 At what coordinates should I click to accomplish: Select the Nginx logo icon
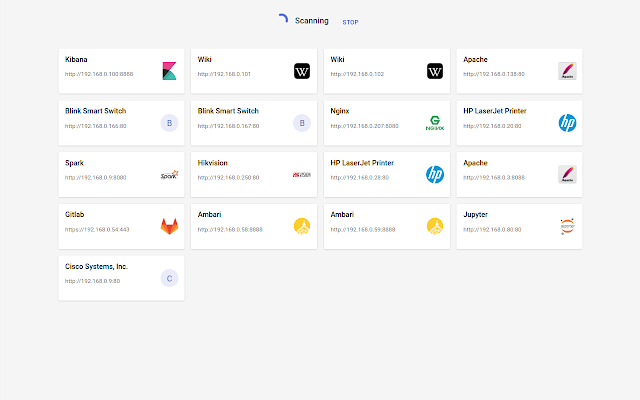click(x=435, y=123)
